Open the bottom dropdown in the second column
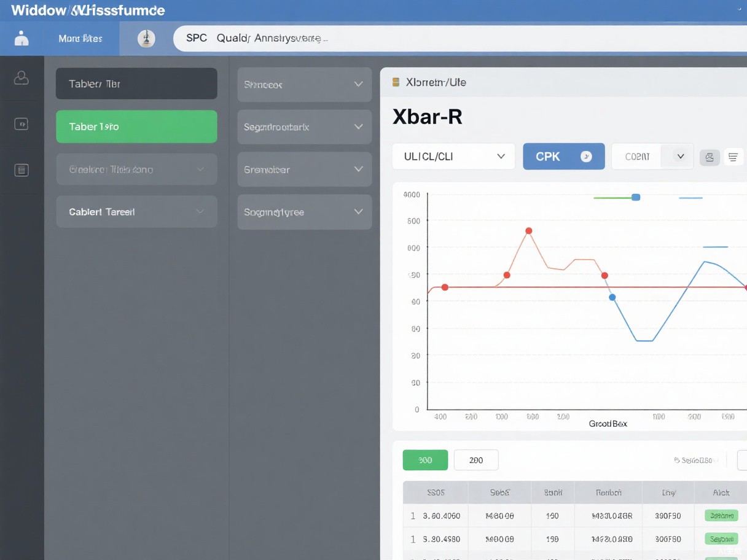 pyautogui.click(x=305, y=212)
